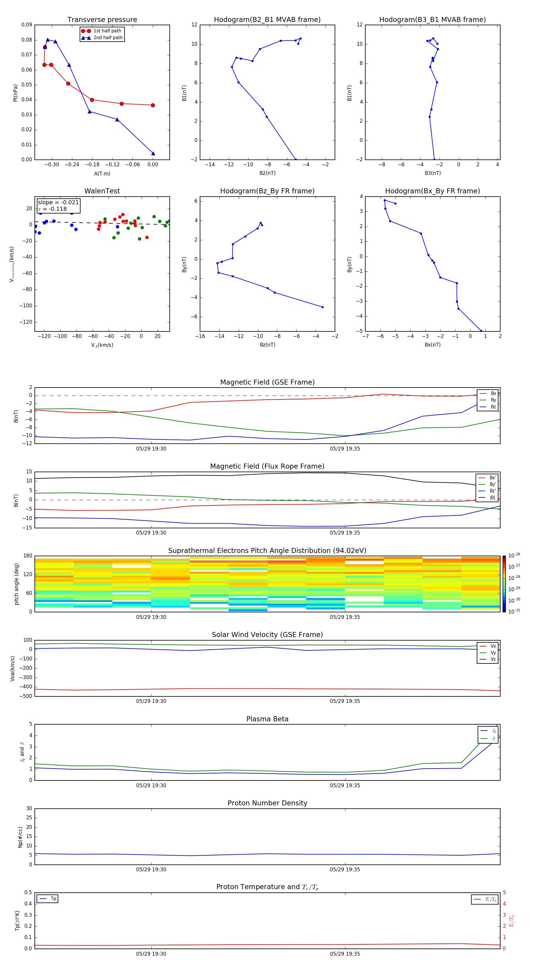Click the 'r = -0.118' annotation
The width and height of the screenshot is (535, 980).
[53, 209]
